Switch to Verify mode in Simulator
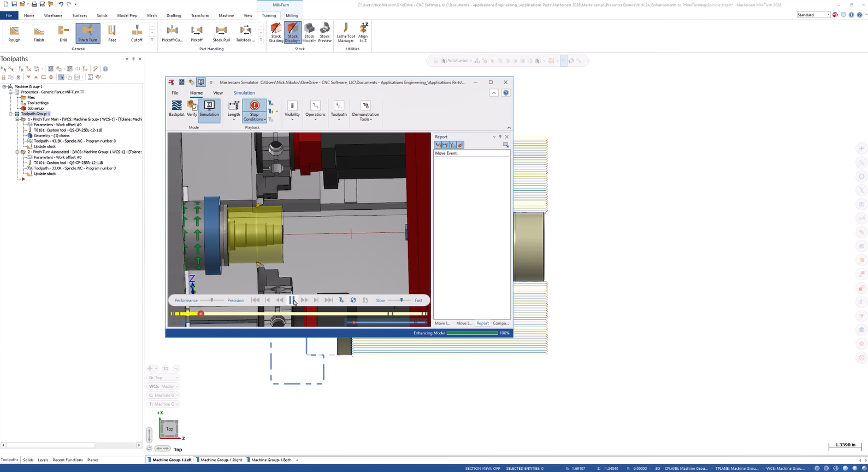The width and height of the screenshot is (868, 472). tap(192, 109)
